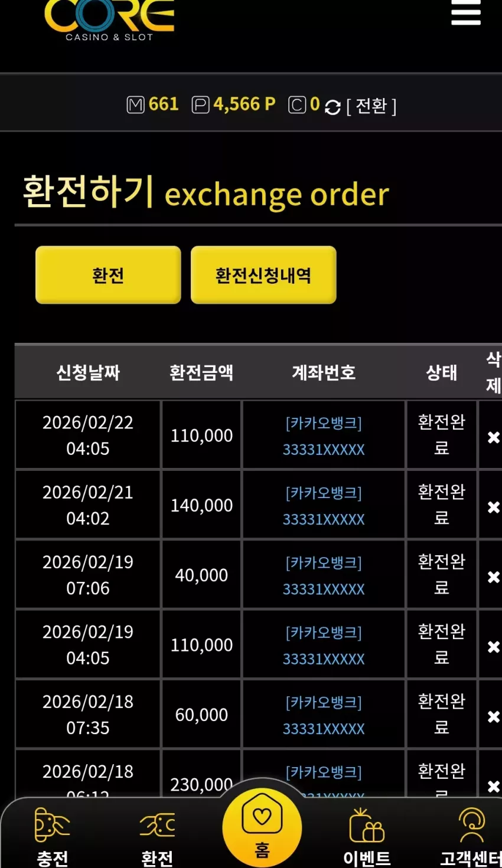The height and width of the screenshot is (868, 502).
Task: Delete the 2026/02/22 04:05 exchange record
Action: 493,437
